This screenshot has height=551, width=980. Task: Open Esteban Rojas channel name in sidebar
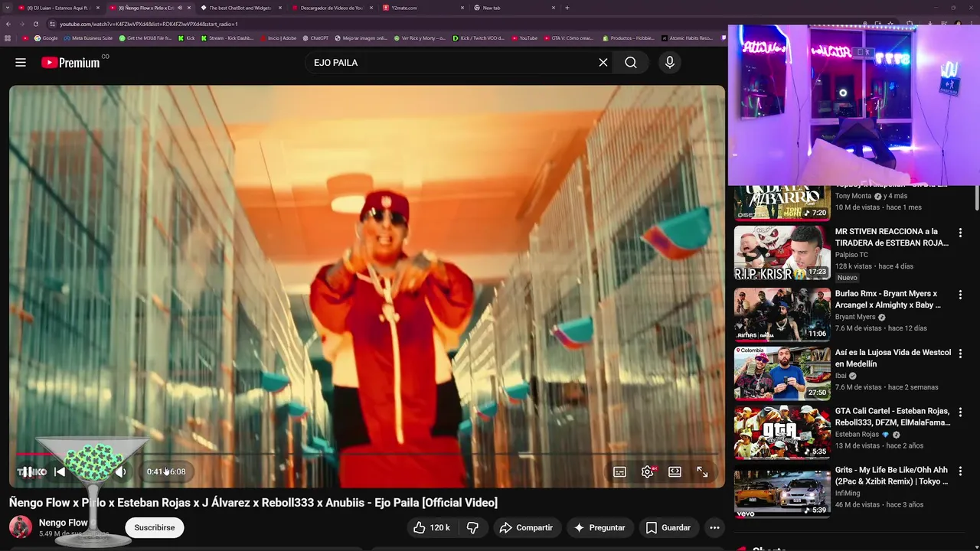[857, 435]
